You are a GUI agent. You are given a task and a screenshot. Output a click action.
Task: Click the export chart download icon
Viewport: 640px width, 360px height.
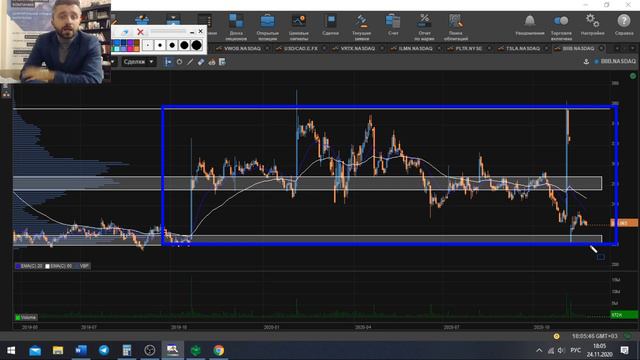586,62
